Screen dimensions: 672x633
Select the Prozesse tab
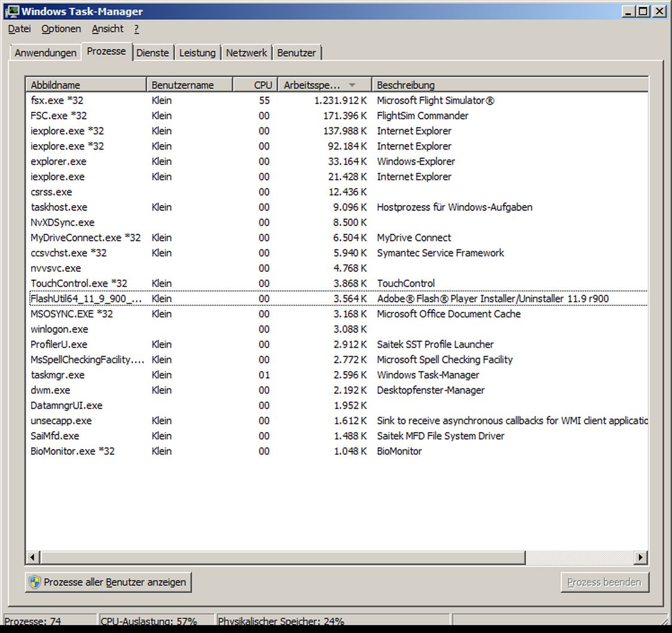coord(106,51)
